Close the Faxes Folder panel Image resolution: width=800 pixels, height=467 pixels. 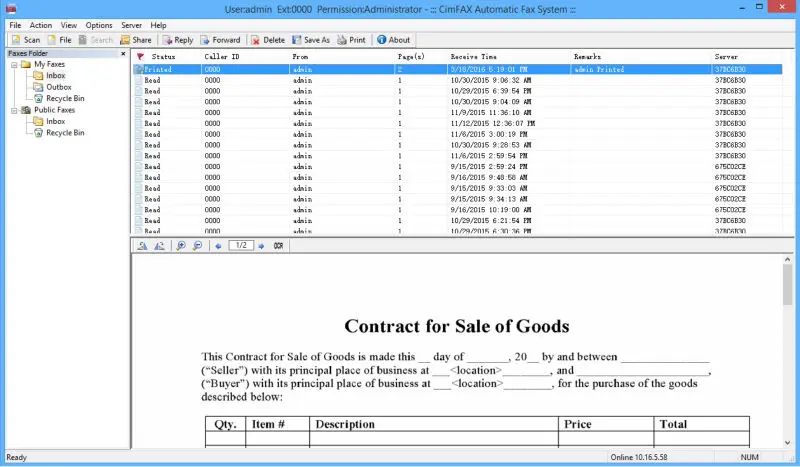[124, 52]
